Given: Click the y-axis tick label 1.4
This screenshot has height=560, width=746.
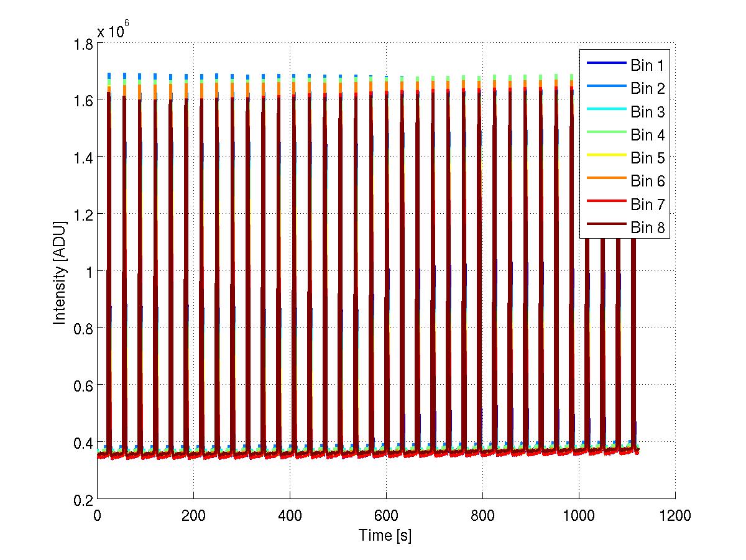Looking at the screenshot, I should [x=82, y=157].
